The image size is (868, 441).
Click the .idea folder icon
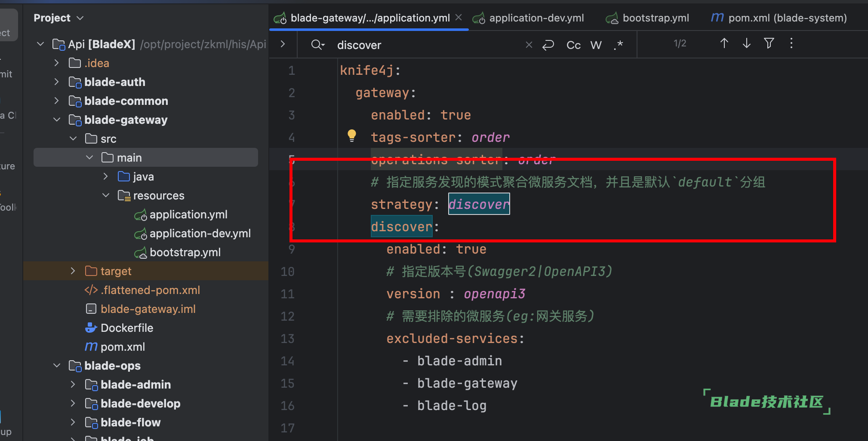click(75, 63)
